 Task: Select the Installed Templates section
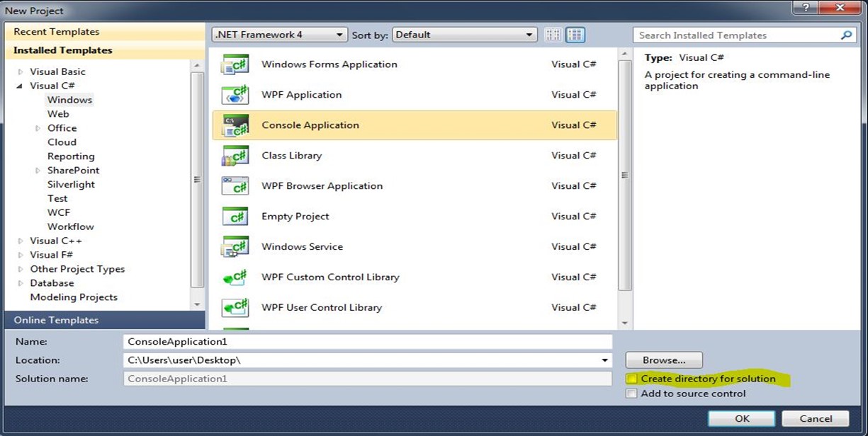pyautogui.click(x=105, y=50)
